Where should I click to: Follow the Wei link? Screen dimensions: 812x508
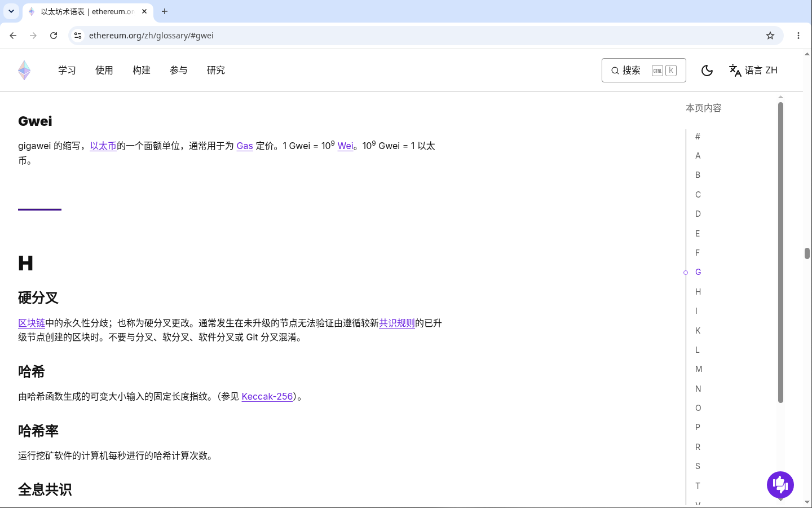345,146
